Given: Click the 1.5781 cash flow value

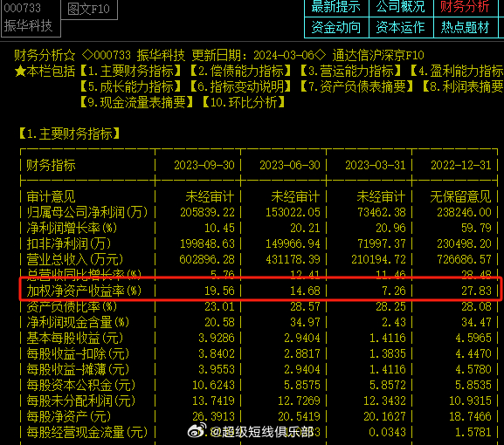Looking at the screenshot, I should [x=473, y=432].
